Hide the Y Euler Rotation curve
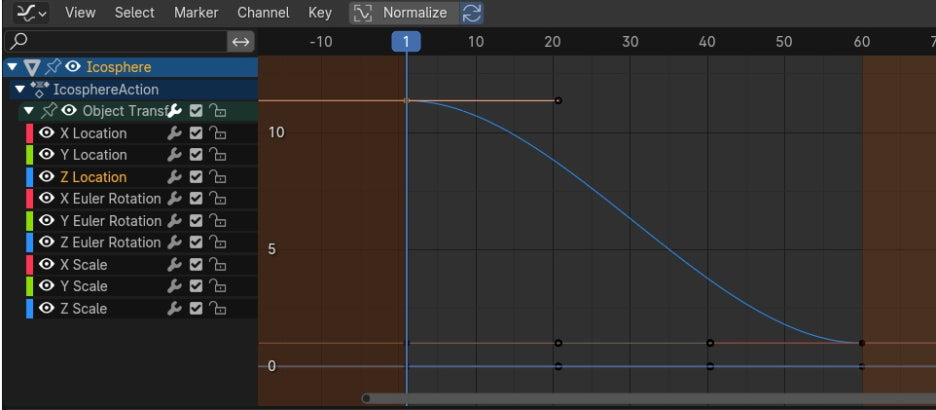The height and width of the screenshot is (410, 936). (47, 220)
